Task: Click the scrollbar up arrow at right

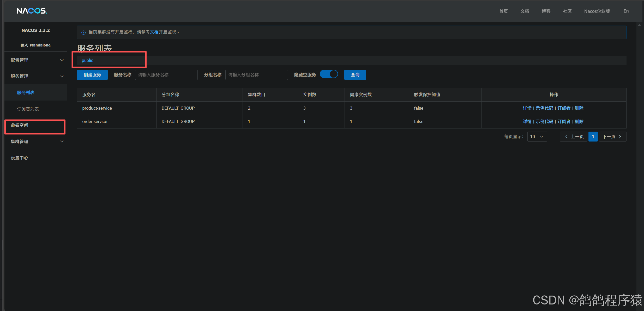Action: coord(639,25)
